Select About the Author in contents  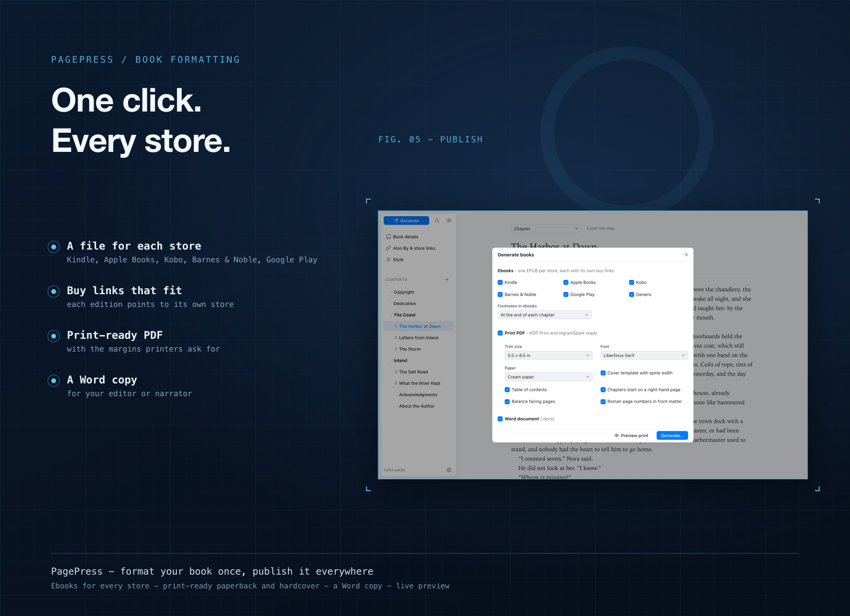point(418,406)
